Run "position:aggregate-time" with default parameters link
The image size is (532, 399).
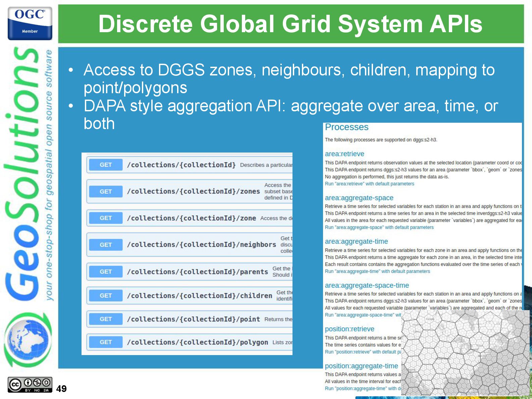tap(363, 388)
